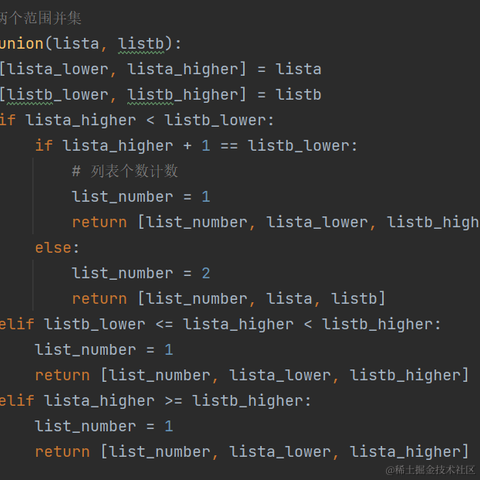Click the underlined listb parameter in union signature

coord(141,44)
